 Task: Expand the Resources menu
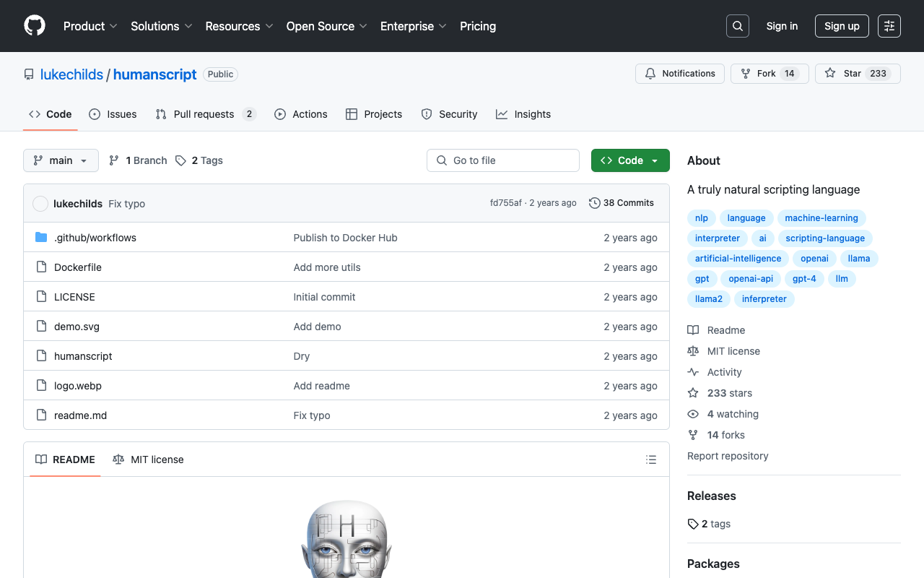tap(239, 26)
